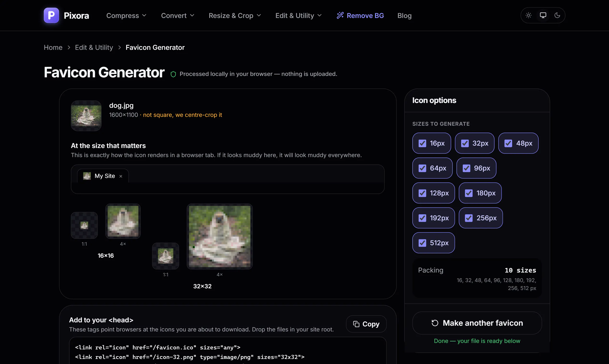Screen dimensions: 609x364
Task: Expand the Edit & Utility menu
Action: click(299, 16)
